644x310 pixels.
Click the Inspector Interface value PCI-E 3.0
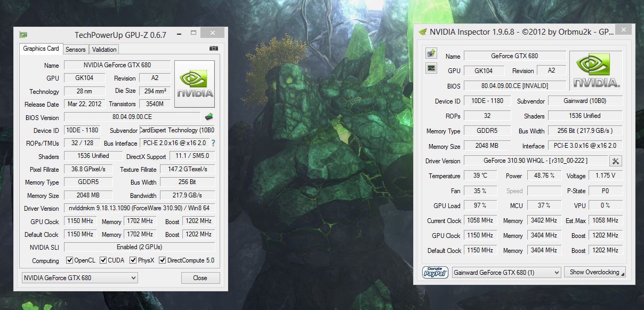coord(585,146)
